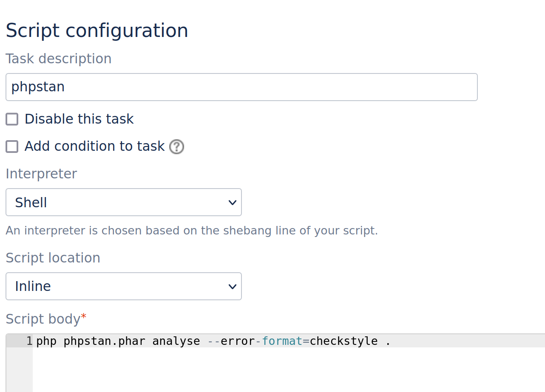Click the 'Disable this task' label text
The width and height of the screenshot is (545, 392).
tap(79, 119)
